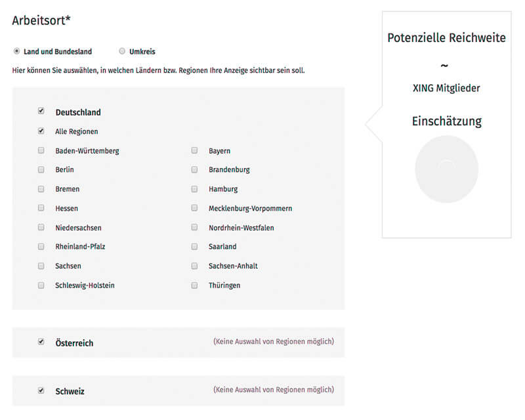
Task: Click the Einschätzung loading gauge circle
Action: (446, 169)
